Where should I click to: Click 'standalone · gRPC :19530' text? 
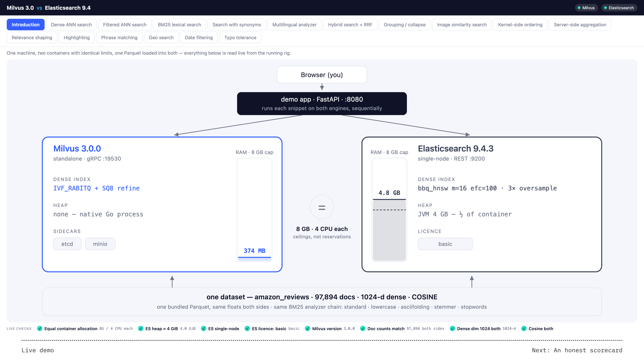pyautogui.click(x=87, y=159)
